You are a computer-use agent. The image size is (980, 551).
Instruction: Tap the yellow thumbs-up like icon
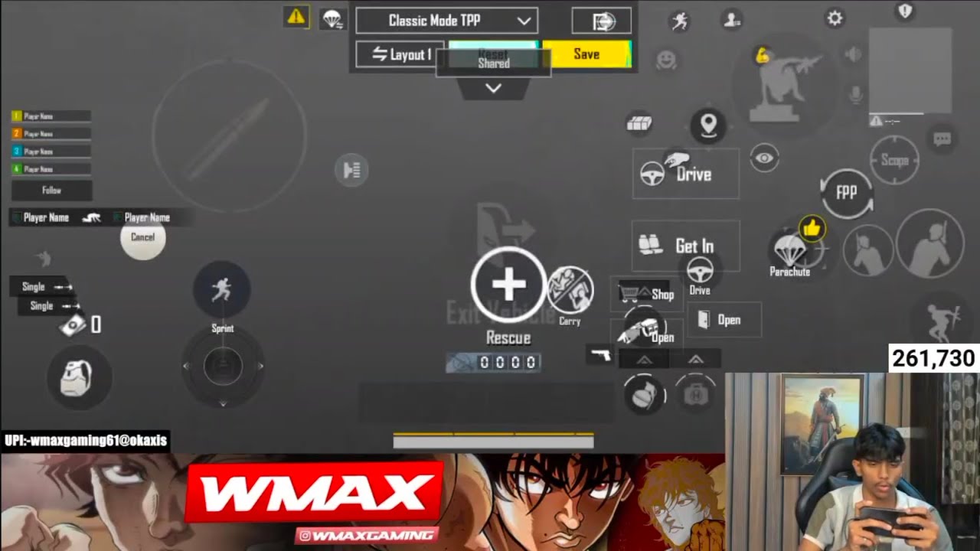(812, 227)
